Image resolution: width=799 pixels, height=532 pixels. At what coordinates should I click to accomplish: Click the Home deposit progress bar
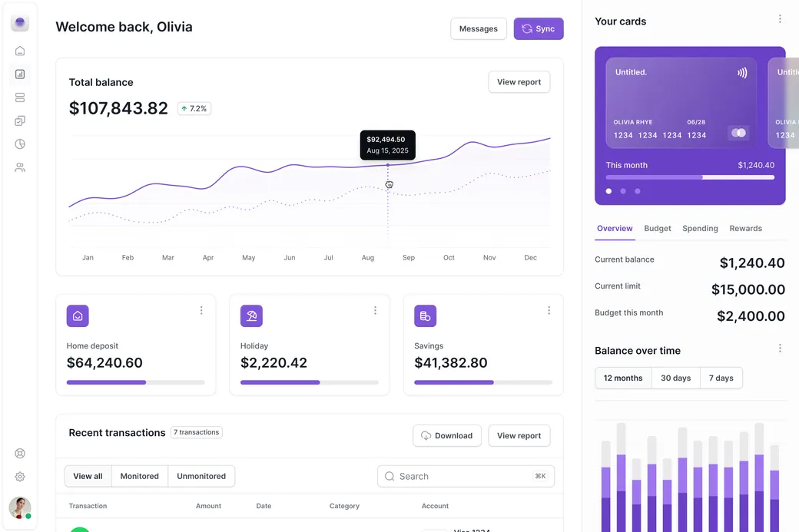coord(135,382)
